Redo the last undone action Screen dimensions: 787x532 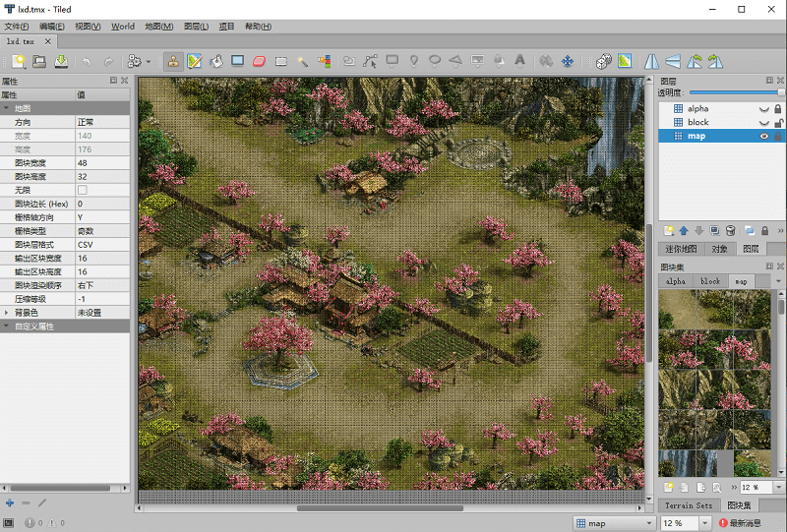point(108,61)
